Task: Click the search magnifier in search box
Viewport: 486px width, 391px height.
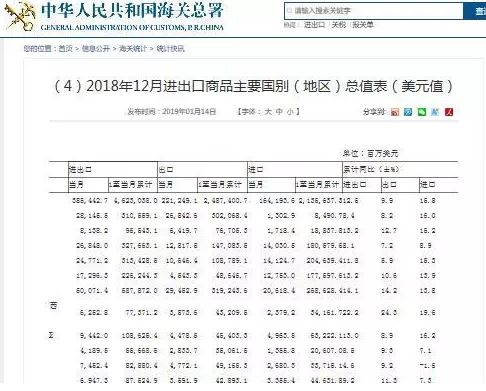Action: pyautogui.click(x=289, y=11)
